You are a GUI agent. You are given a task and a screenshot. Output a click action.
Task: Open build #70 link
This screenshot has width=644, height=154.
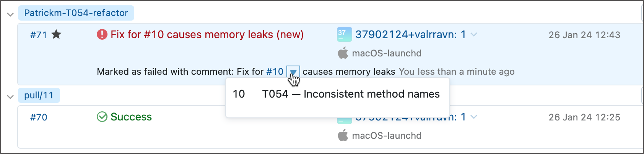click(x=39, y=117)
